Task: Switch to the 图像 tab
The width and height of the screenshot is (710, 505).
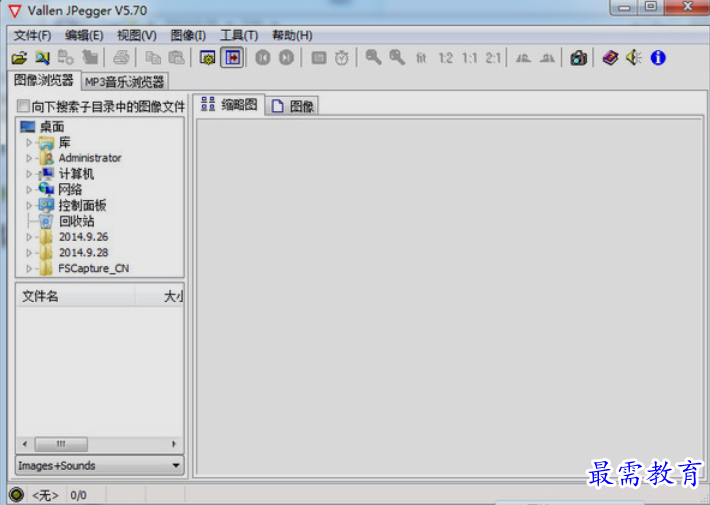Action: click(293, 106)
